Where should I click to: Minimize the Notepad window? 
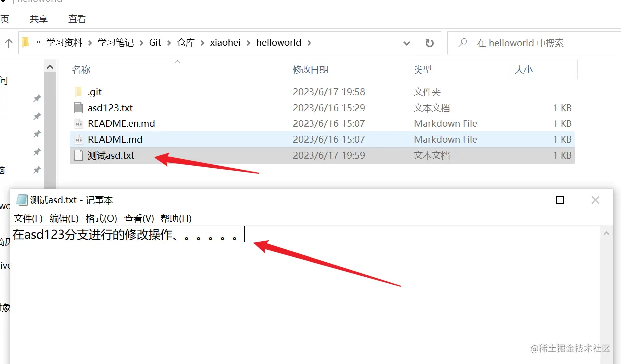[x=525, y=200]
